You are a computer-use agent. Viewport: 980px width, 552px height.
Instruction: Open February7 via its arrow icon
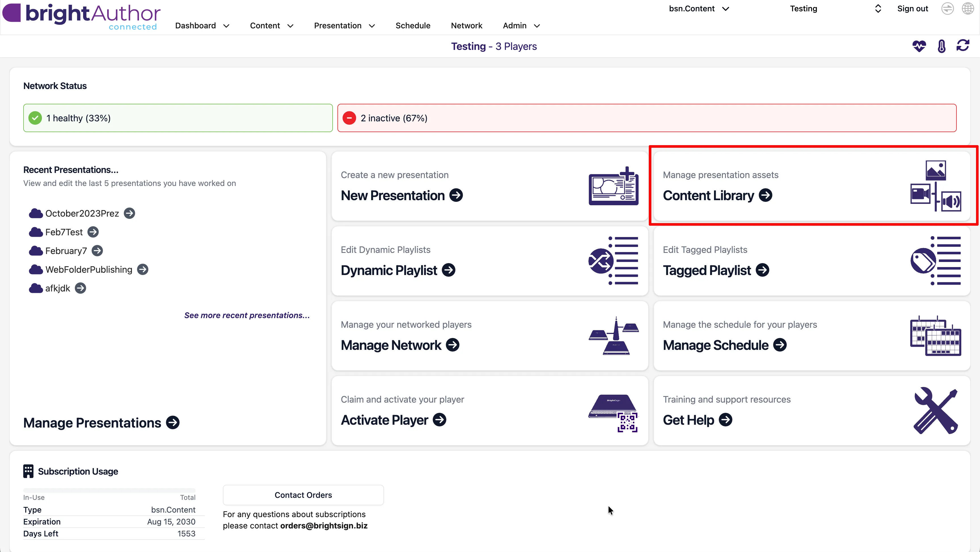pos(97,250)
